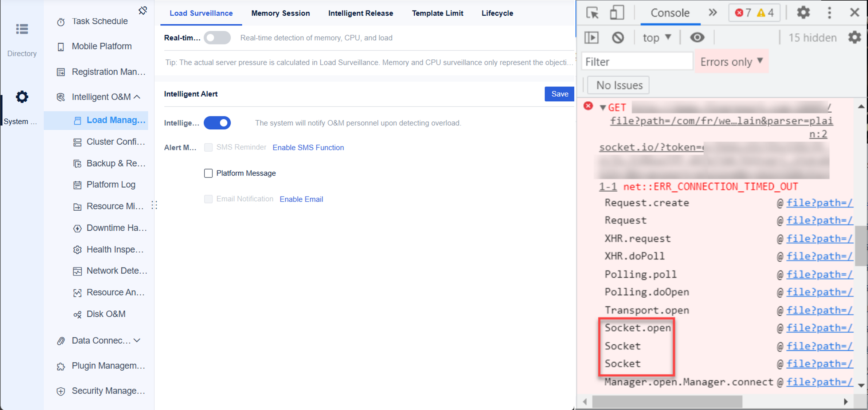
Task: Check the Platform Message checkbox
Action: pyautogui.click(x=208, y=173)
